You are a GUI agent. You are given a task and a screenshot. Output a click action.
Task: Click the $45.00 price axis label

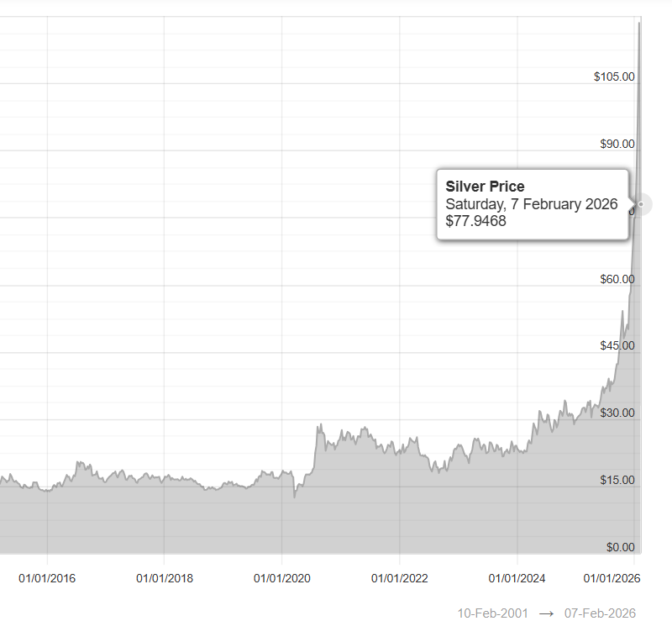tap(617, 345)
